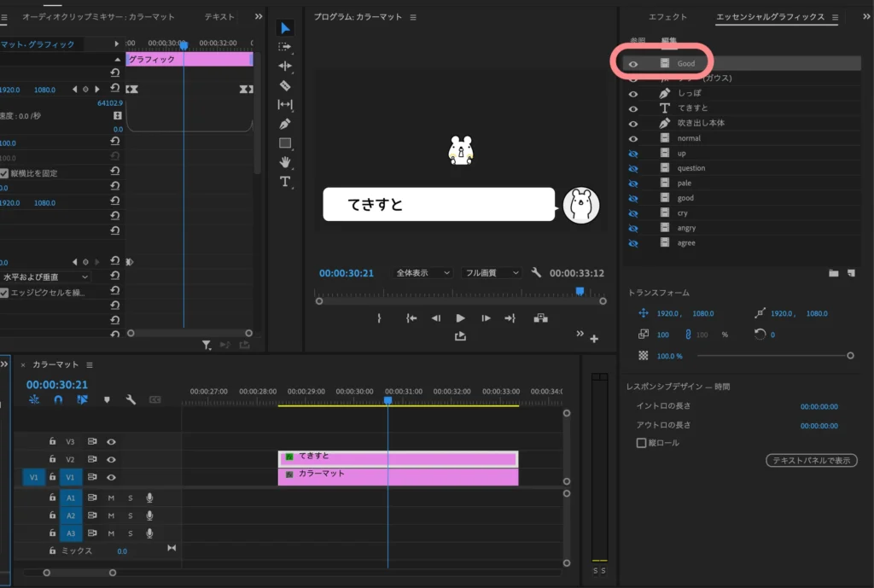The width and height of the screenshot is (874, 588).
Task: Hide the てきすと layer in Essential Graphics
Action: [x=633, y=108]
